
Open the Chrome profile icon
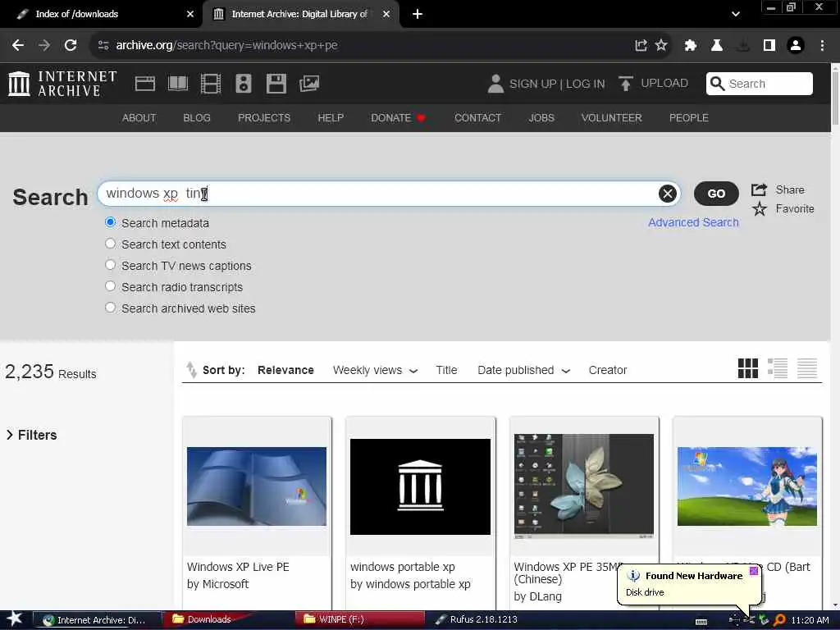point(796,45)
